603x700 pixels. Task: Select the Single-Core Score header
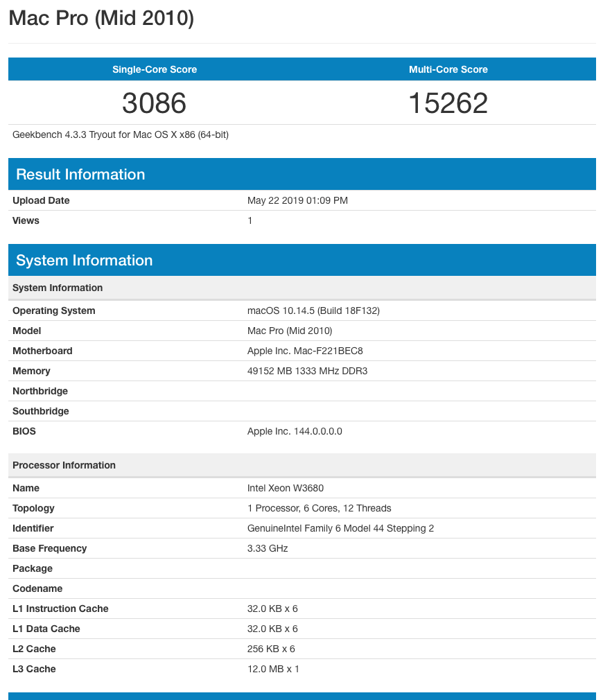click(x=155, y=69)
